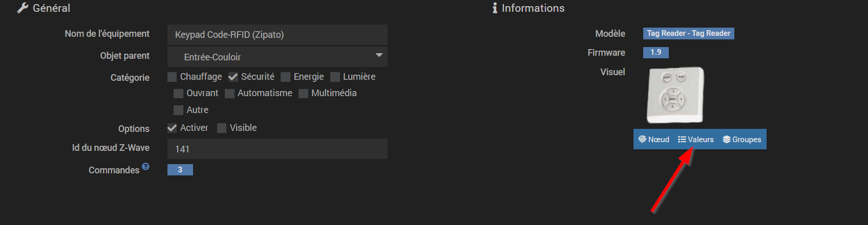The width and height of the screenshot is (868, 225).
Task: Enable the Chauffage category checkbox
Action: 172,77
